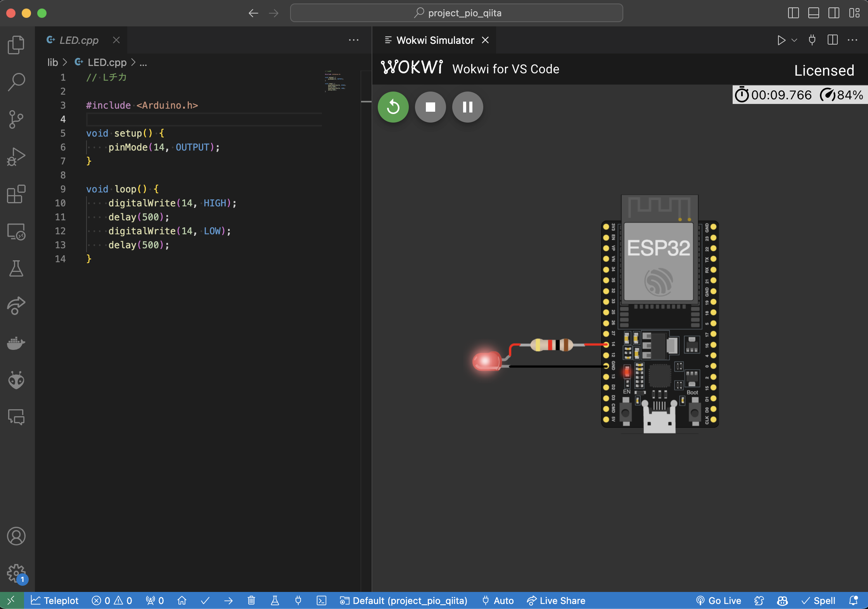The image size is (868, 609).
Task: Switch to the LED.cpp tab
Action: [x=79, y=40]
